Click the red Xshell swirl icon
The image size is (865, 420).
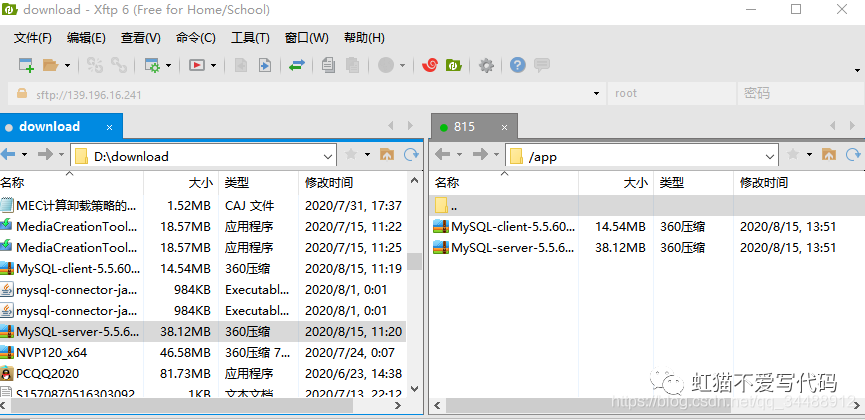click(x=429, y=65)
